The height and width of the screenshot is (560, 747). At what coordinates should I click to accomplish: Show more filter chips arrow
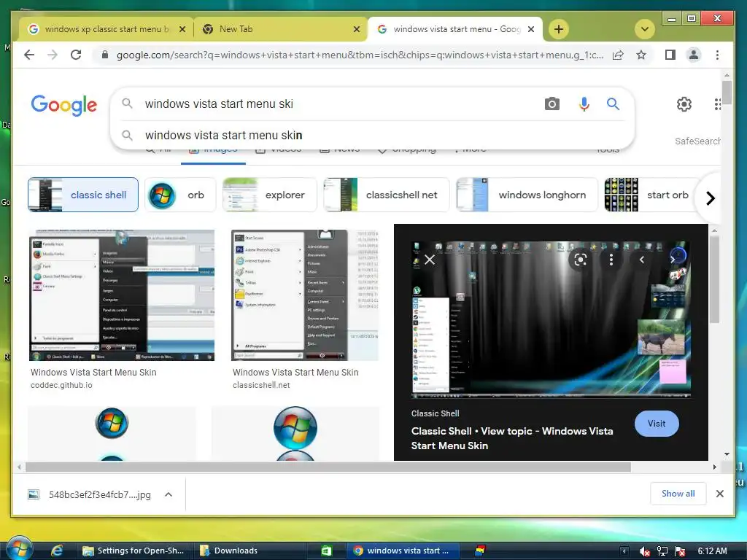pos(710,198)
